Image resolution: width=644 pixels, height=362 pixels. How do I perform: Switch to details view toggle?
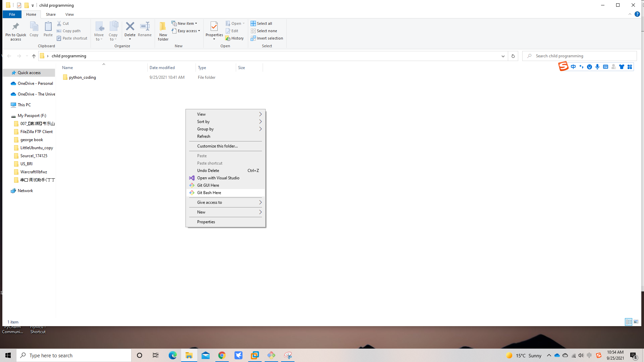point(629,322)
